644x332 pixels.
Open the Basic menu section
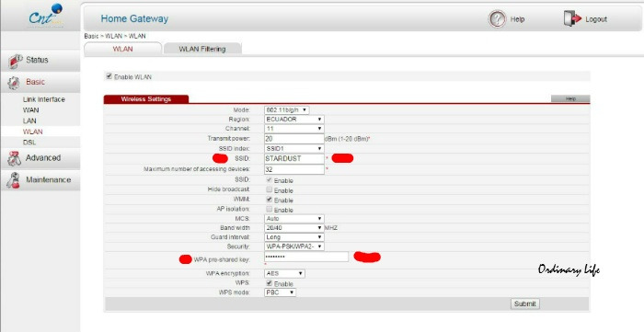pos(40,83)
